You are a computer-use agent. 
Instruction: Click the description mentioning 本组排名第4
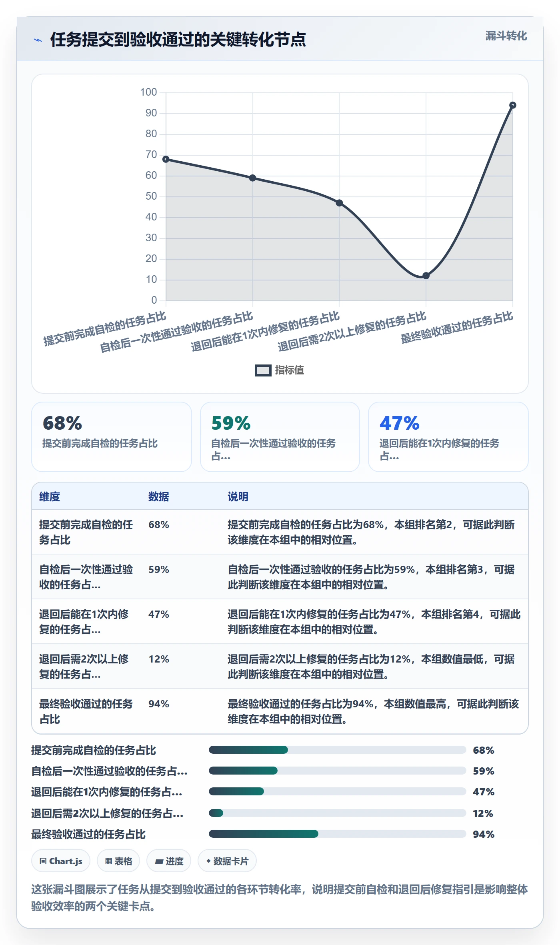(374, 622)
